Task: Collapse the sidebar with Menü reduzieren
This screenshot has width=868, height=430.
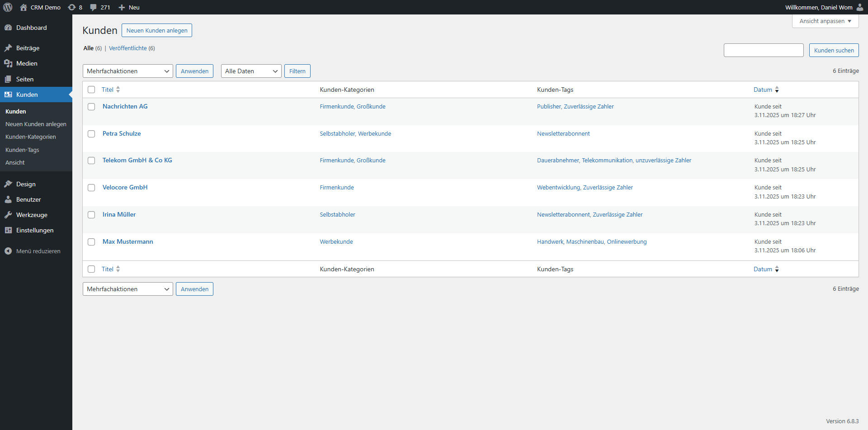Action: coord(38,251)
